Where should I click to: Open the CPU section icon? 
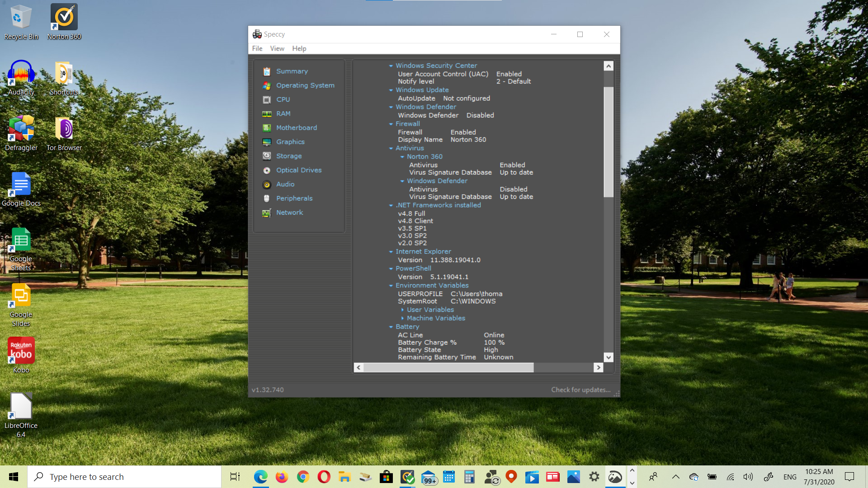click(x=267, y=99)
